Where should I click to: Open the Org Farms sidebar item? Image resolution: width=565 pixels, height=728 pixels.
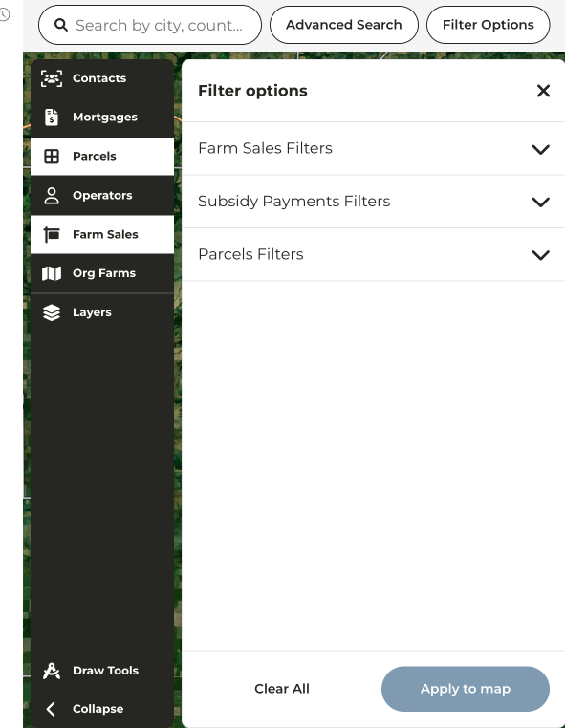tap(102, 273)
